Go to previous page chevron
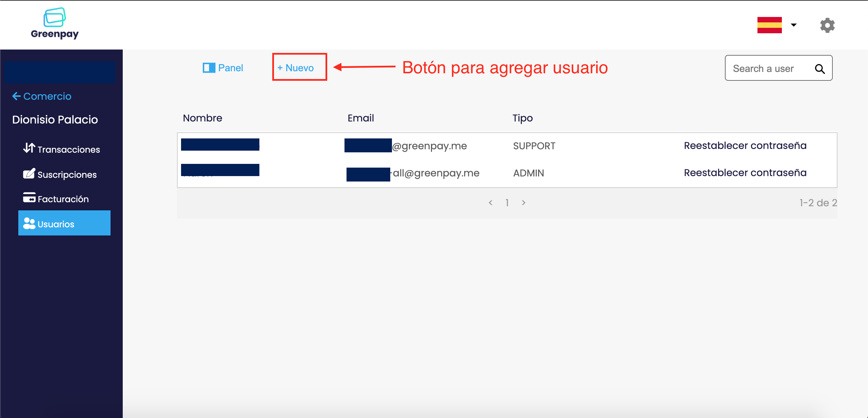The width and height of the screenshot is (868, 418). pyautogui.click(x=490, y=203)
